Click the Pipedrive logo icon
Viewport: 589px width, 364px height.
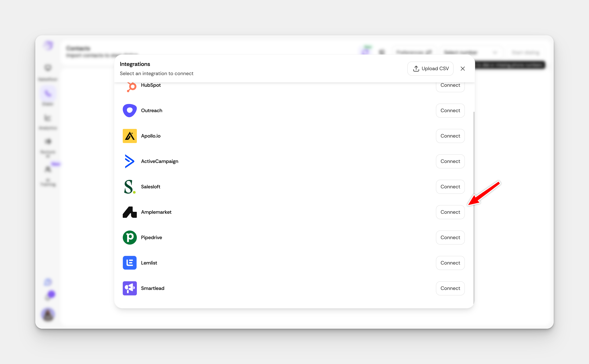tap(129, 237)
